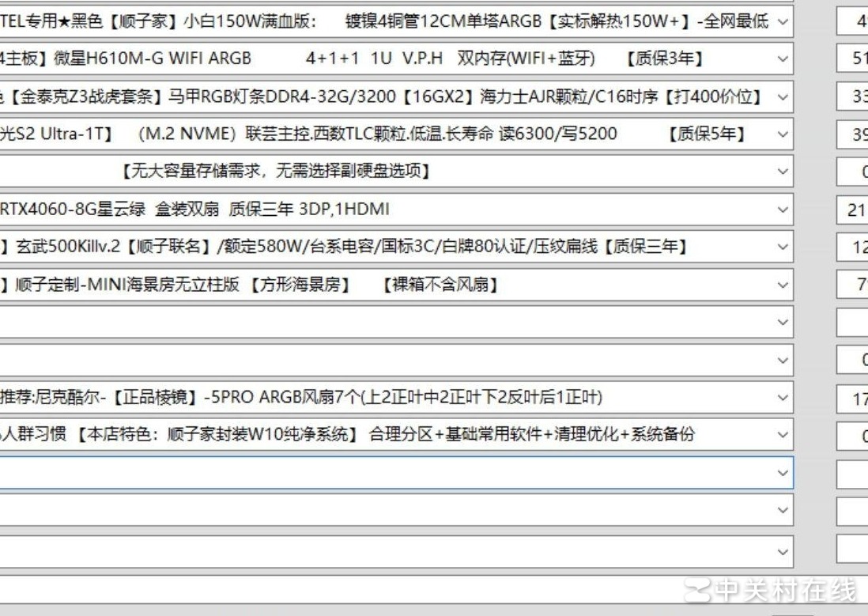This screenshot has height=616, width=868.
Task: Open the empty dropdown below the case row
Action: (782, 322)
